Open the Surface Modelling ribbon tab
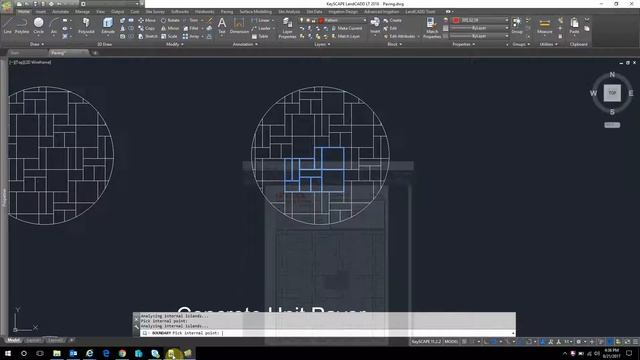This screenshot has width=640, height=360. pyautogui.click(x=256, y=11)
